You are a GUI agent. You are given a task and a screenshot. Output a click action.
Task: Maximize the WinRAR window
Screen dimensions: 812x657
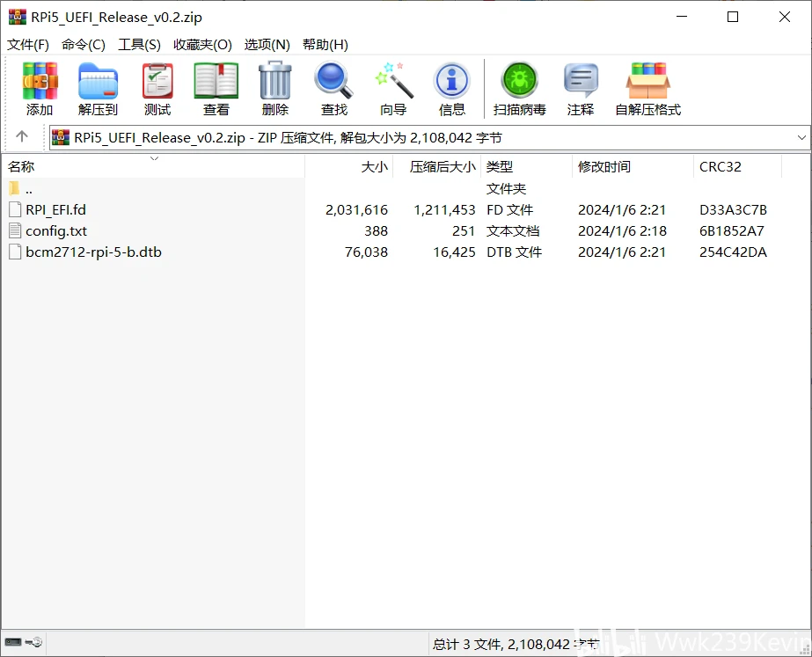tap(732, 17)
